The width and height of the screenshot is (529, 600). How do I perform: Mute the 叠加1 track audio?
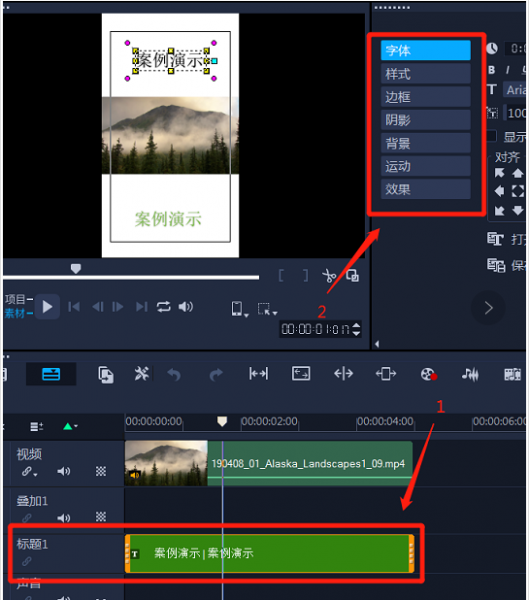(64, 518)
